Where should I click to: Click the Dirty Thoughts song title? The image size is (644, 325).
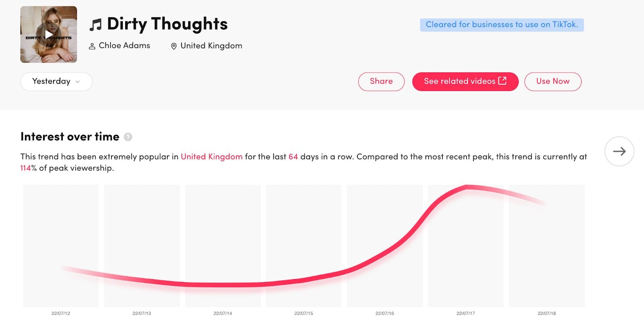[x=167, y=24]
